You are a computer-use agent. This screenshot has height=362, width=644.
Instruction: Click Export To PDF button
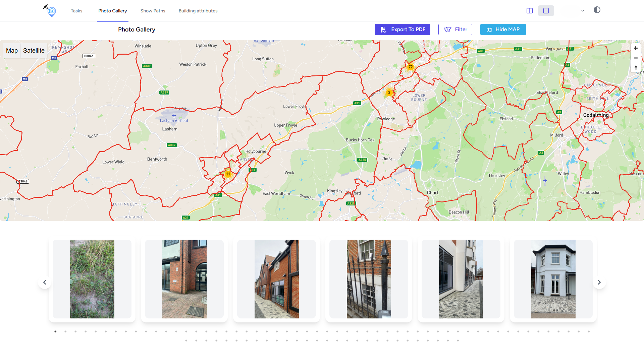pos(402,29)
